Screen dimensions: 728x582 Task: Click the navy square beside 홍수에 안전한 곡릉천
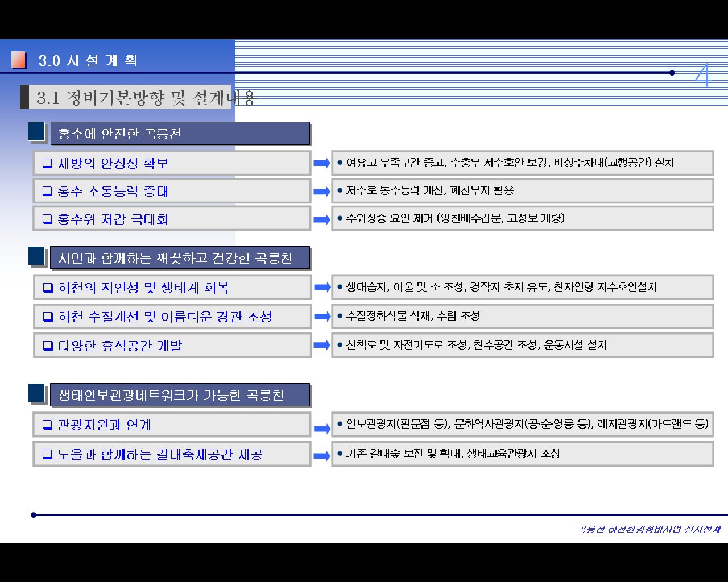coord(36,132)
